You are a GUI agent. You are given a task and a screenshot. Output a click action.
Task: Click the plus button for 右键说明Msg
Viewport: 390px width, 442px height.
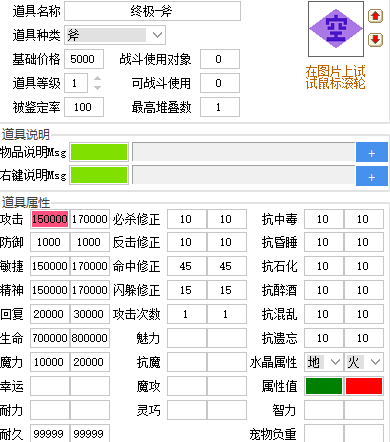pos(372,176)
